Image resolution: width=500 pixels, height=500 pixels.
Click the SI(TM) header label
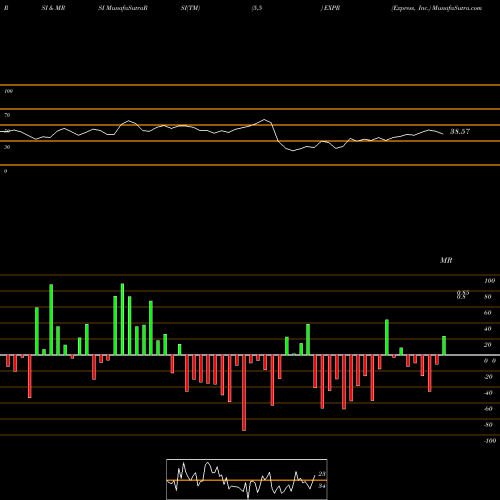tap(190, 8)
